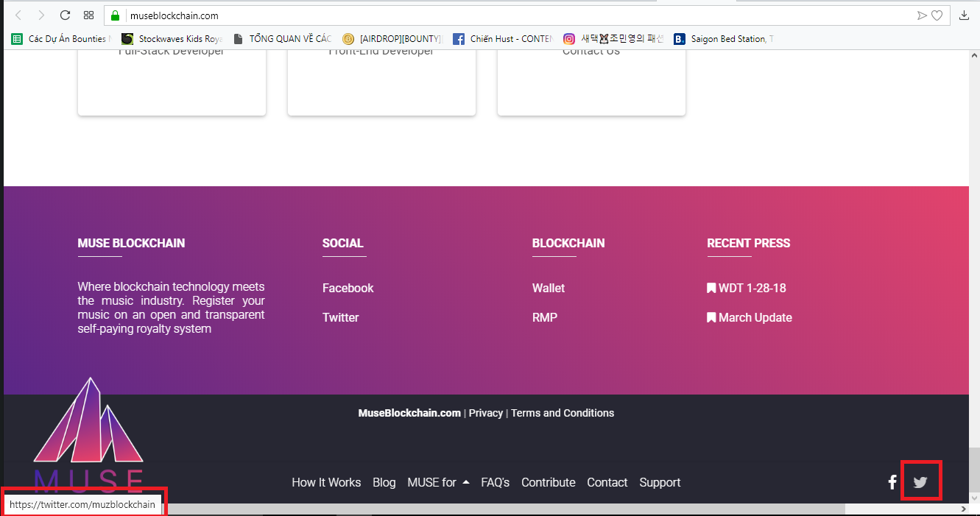Screen dimensions: 980x516
Task: Open the Saigon Bed Station bookmark
Action: (724, 39)
